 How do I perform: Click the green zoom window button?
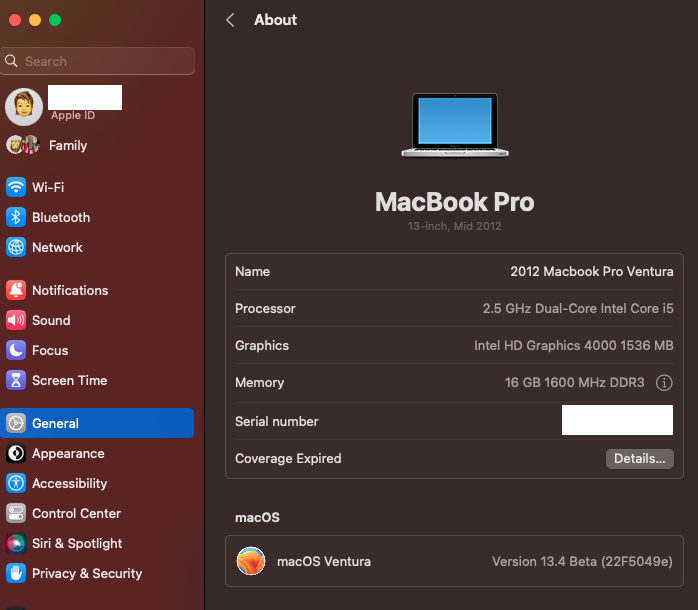pyautogui.click(x=55, y=20)
